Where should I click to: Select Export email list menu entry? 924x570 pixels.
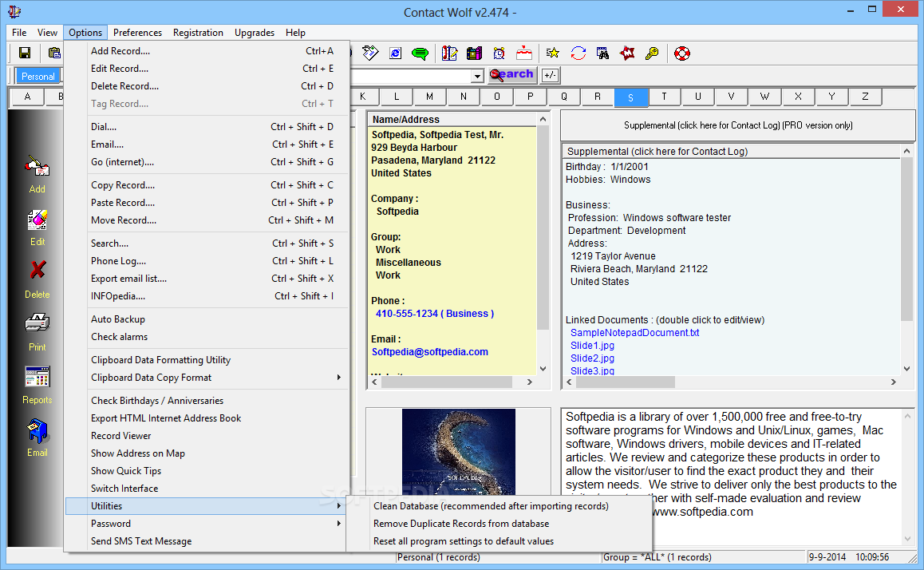click(207, 279)
